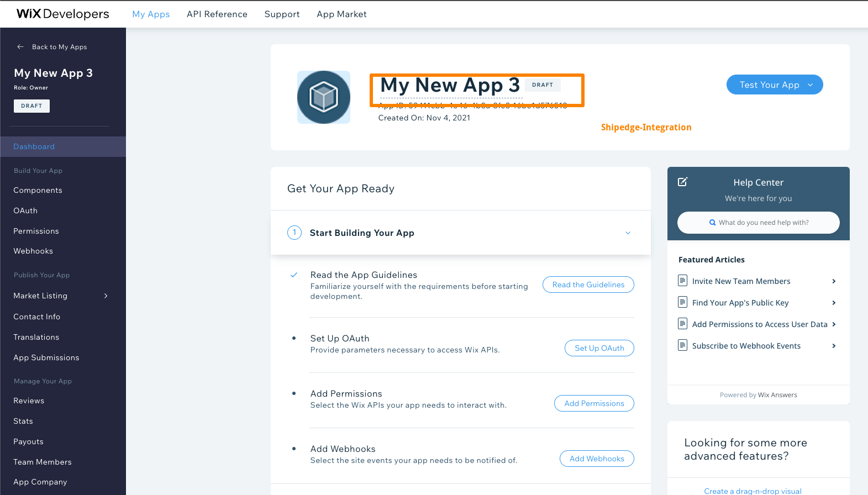Viewport: 868px width, 495px height.
Task: Click the document icon beside Invite New Team Members
Action: [683, 281]
